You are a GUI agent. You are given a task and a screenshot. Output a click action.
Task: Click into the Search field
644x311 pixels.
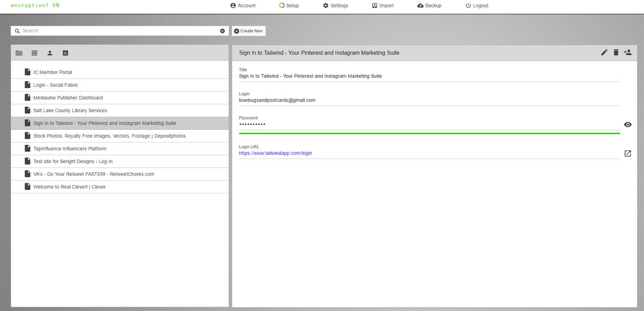[120, 31]
